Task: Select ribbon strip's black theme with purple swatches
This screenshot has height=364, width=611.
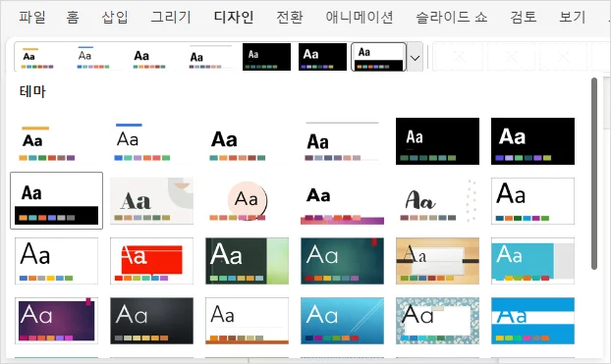Action: 322,57
